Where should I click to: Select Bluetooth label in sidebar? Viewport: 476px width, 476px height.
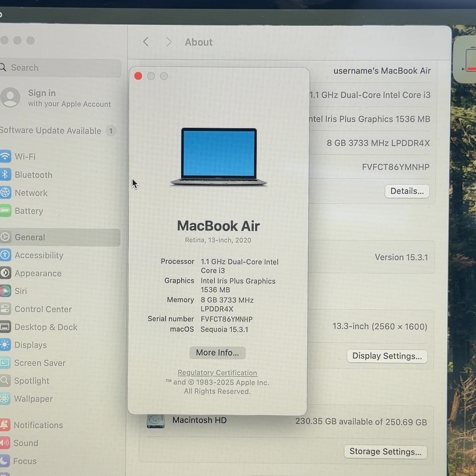(33, 175)
